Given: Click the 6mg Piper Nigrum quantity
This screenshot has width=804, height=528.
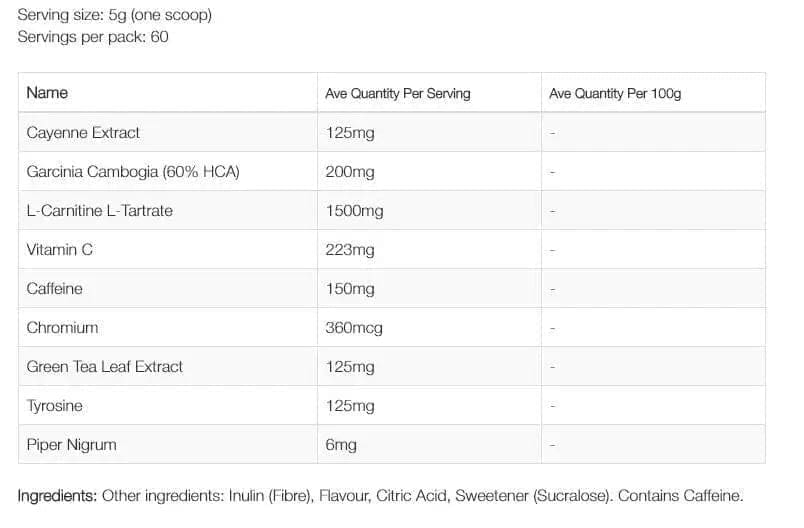Looking at the screenshot, I should click(341, 445).
